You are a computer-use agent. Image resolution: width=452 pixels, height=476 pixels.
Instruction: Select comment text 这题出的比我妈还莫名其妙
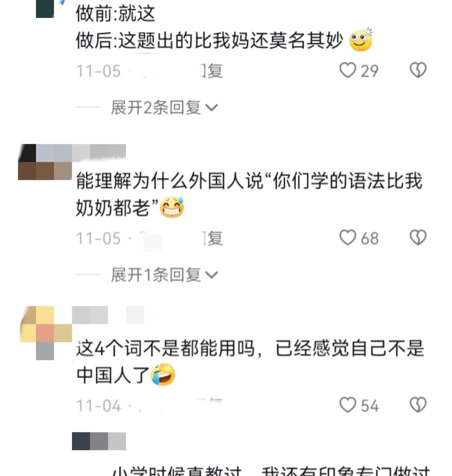coord(209,40)
